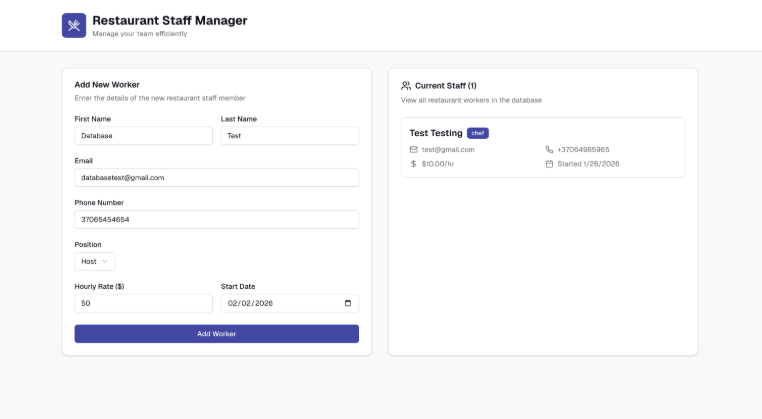Open the Position dropdown showing Host
This screenshot has width=762, height=419.
pyautogui.click(x=95, y=261)
